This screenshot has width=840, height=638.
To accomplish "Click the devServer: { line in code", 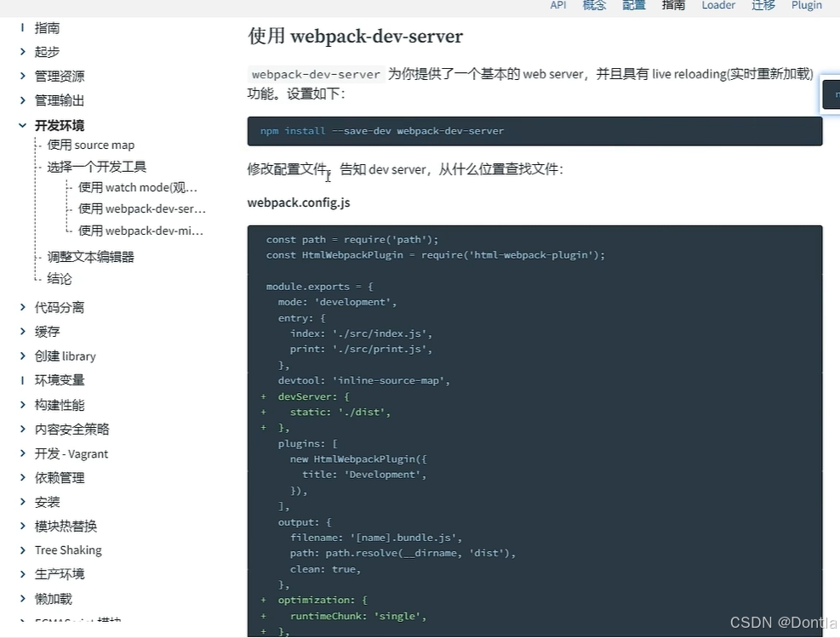I will point(313,396).
